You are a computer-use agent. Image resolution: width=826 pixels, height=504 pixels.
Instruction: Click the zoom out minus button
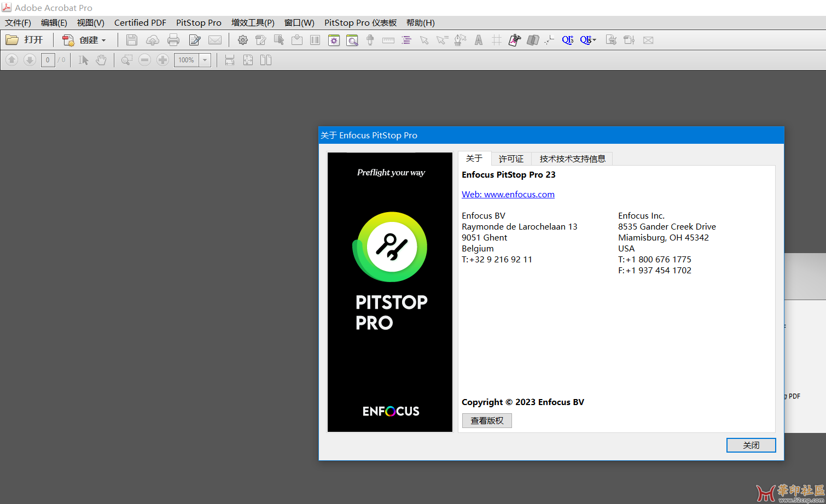pyautogui.click(x=144, y=60)
